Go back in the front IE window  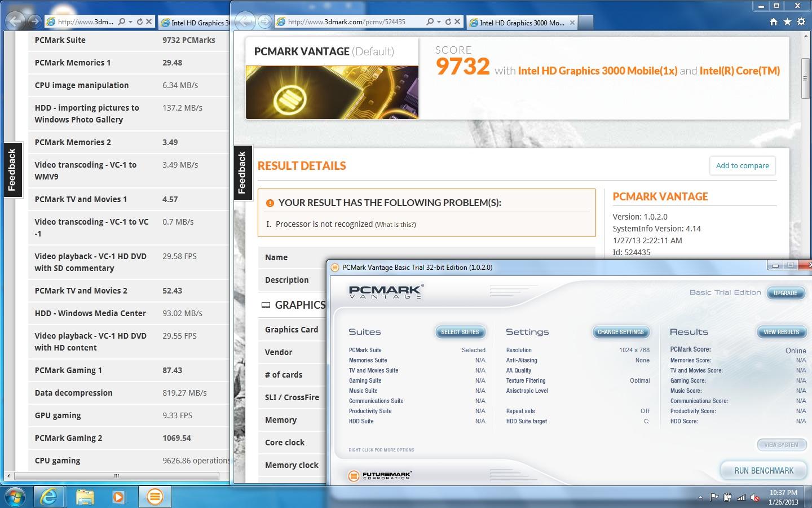[245, 21]
